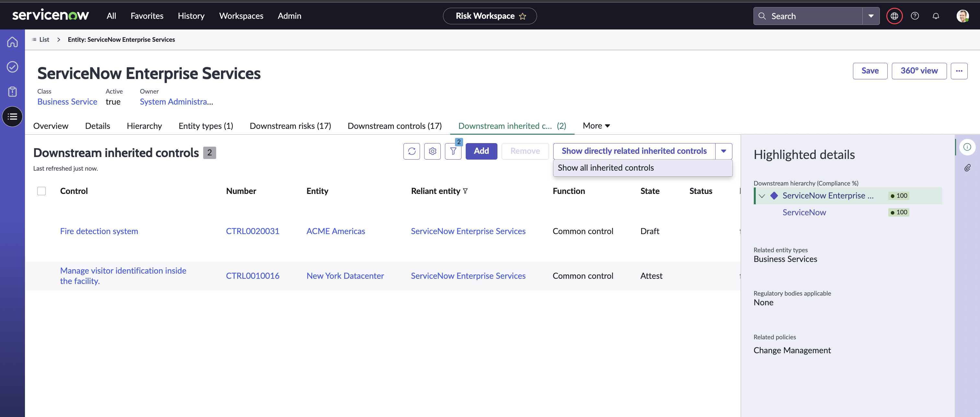This screenshot has height=417, width=980.
Task: Sort by the State column header
Action: pyautogui.click(x=650, y=191)
